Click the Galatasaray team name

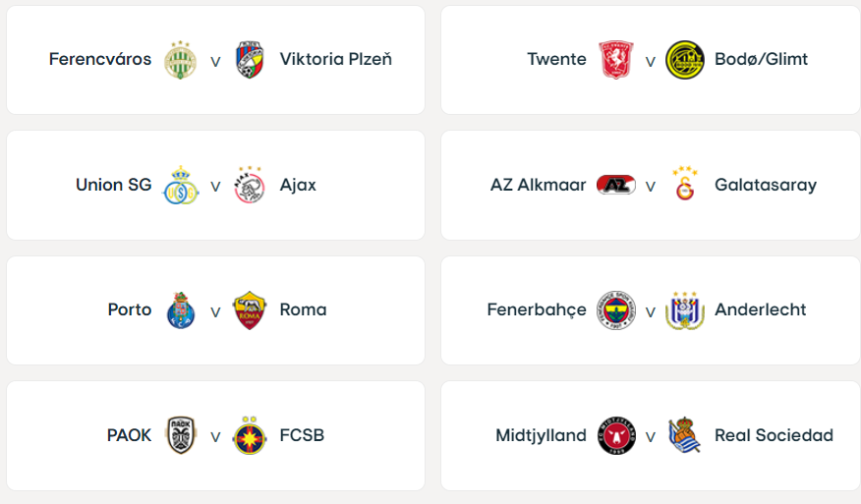tap(766, 185)
